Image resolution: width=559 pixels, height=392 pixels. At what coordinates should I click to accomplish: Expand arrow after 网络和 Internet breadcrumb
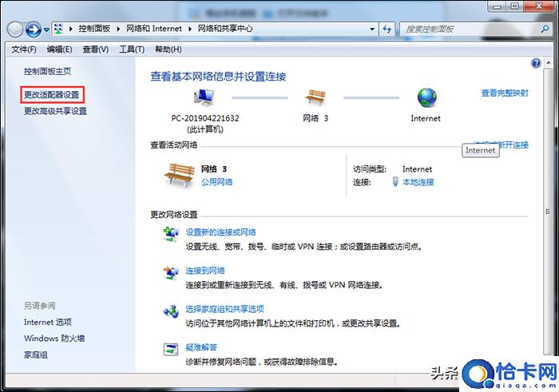189,29
